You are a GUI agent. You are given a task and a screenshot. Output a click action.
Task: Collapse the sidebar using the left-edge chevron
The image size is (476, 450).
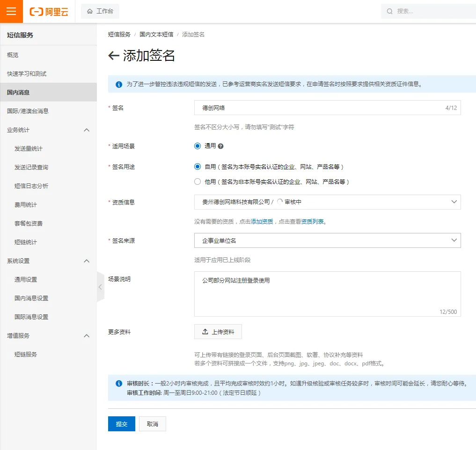click(101, 287)
